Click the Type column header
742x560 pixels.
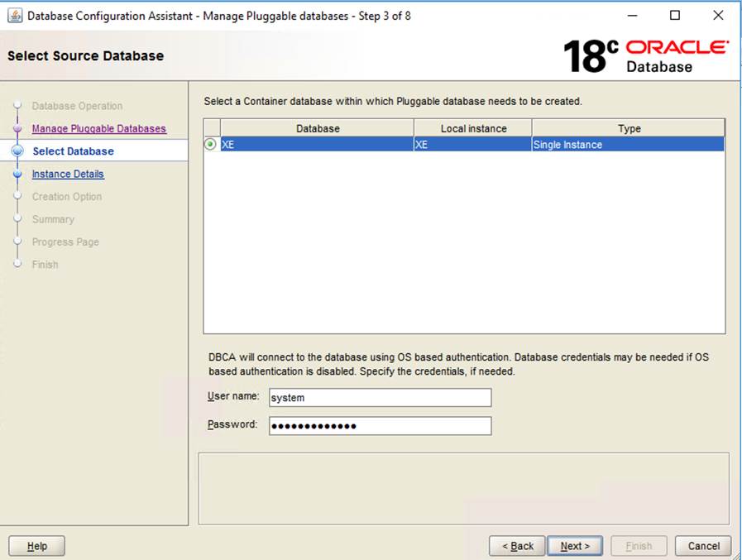[x=629, y=128]
